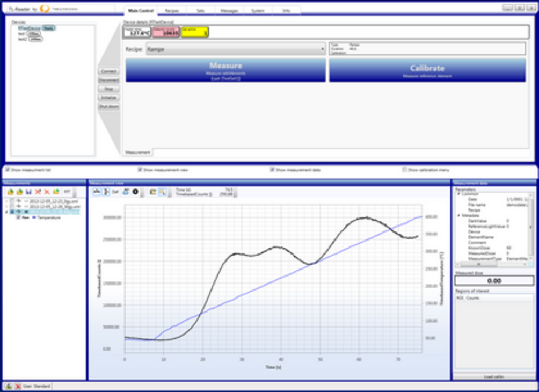The height and width of the screenshot is (392, 539).
Task: Click the red X user icon in status bar
Action: (x=18, y=386)
